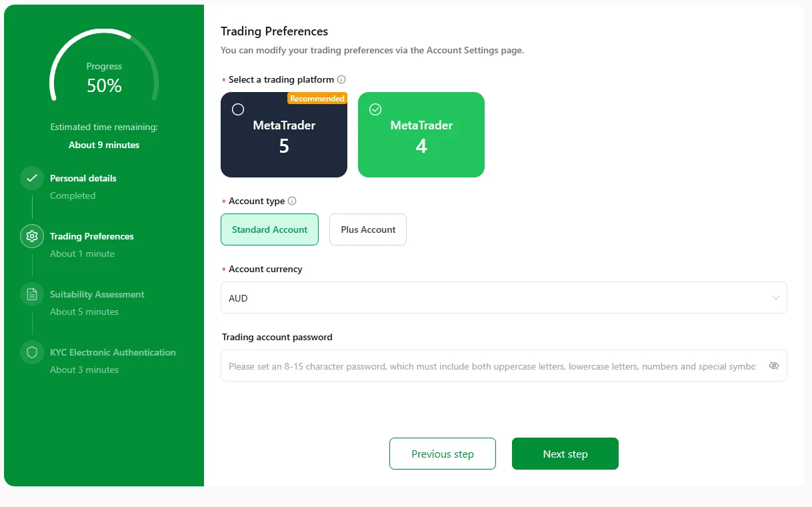Toggle password visibility eye icon
The width and height of the screenshot is (812, 507).
coord(774,366)
